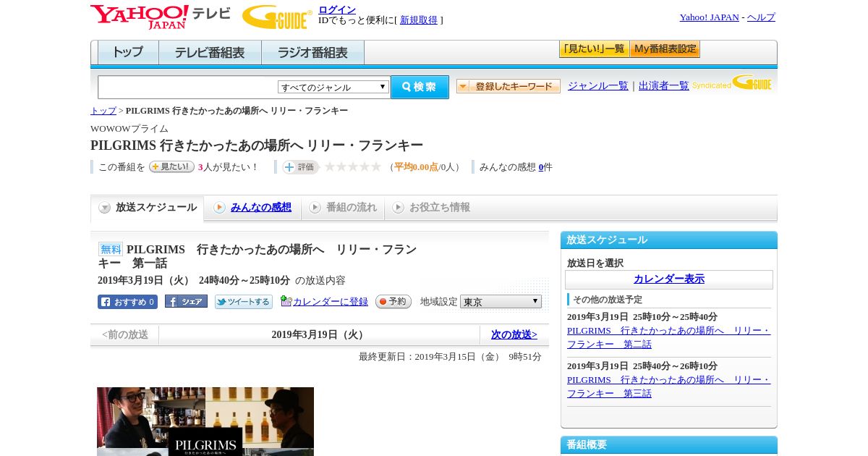This screenshot has height=456, width=868.
Task: Click the Yahoo! JAPAN テレビ logo
Action: (x=161, y=16)
